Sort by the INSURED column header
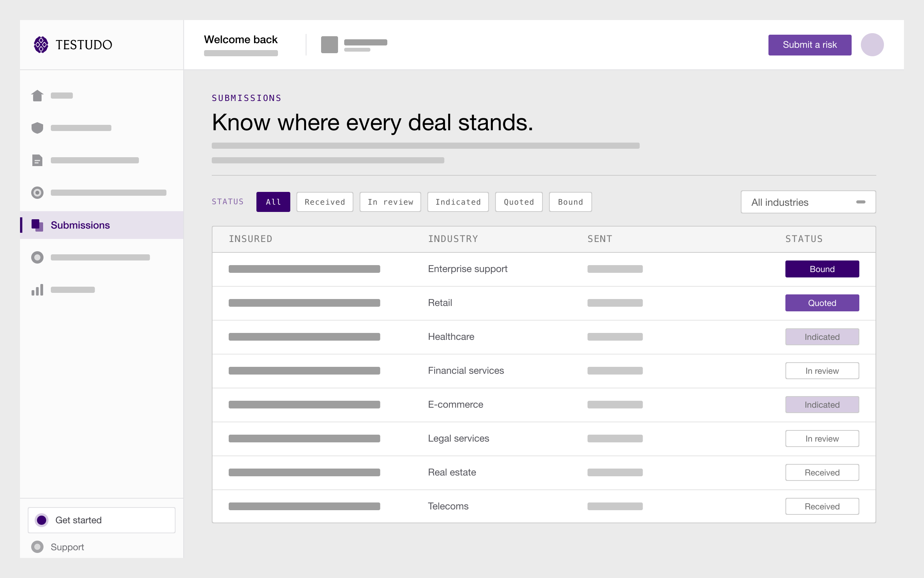The image size is (924, 578). point(251,239)
